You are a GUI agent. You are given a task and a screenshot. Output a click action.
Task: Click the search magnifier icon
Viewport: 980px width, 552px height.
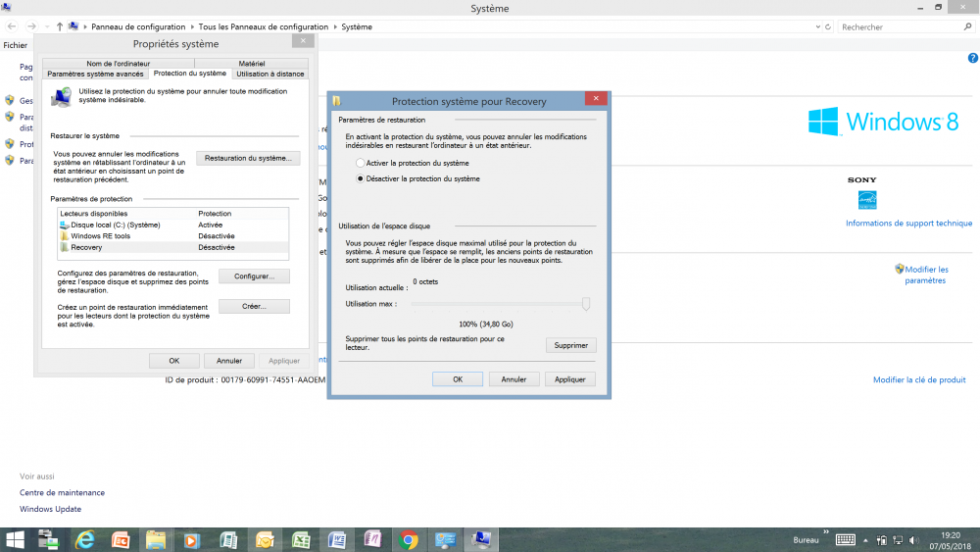click(967, 26)
